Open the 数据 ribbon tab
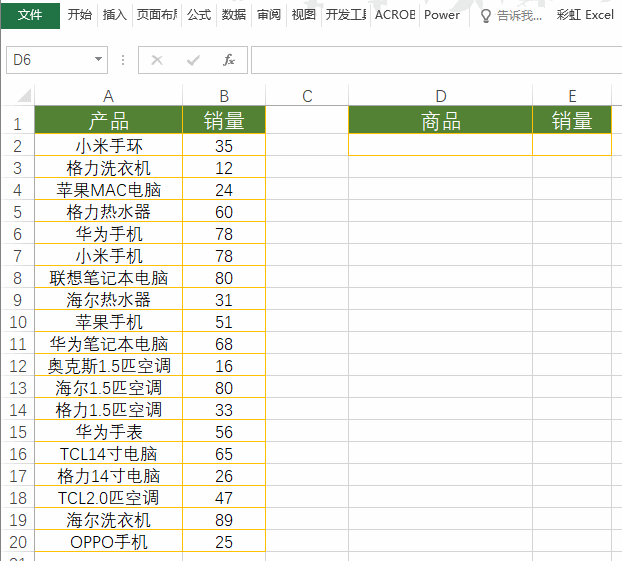 tap(234, 15)
